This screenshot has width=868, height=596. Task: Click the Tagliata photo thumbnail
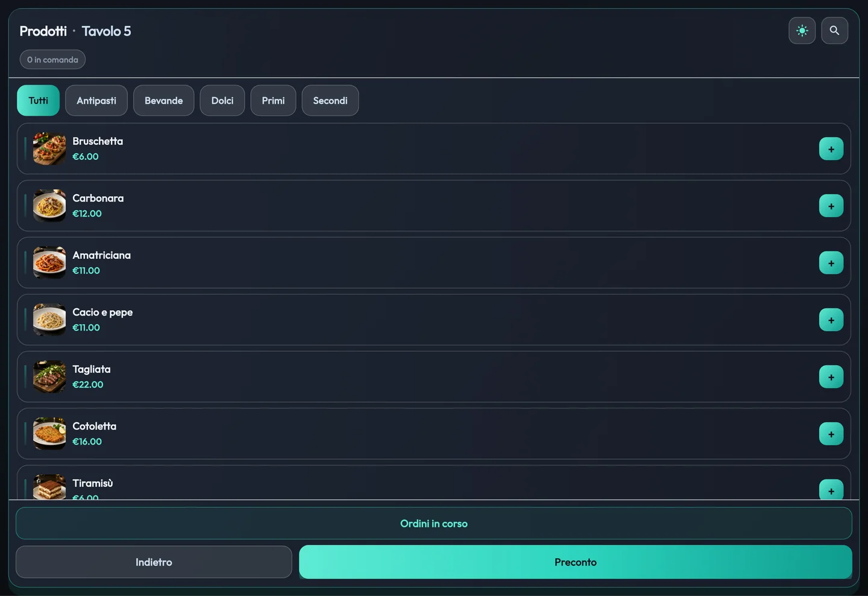[49, 377]
